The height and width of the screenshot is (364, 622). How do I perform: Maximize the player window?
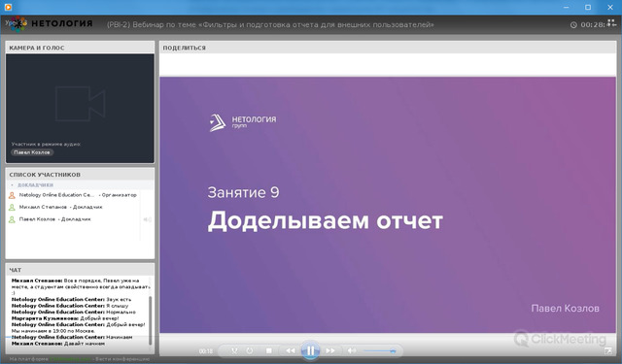click(588, 7)
